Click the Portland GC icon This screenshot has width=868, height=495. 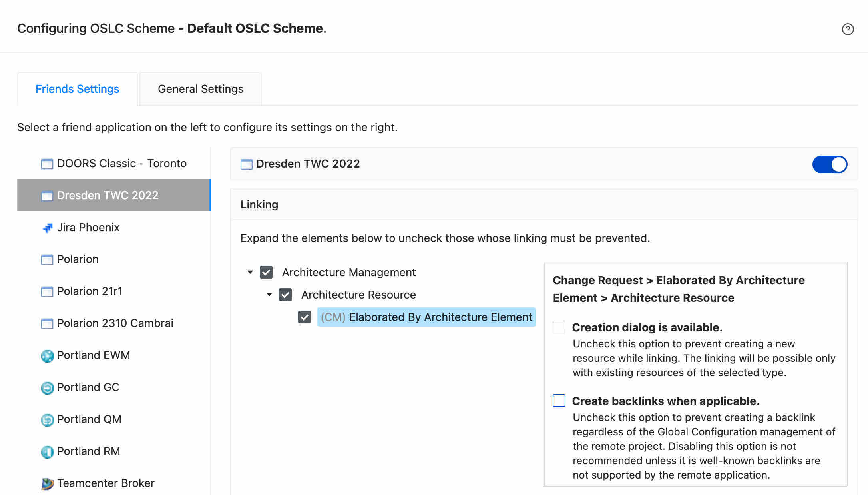pos(47,387)
